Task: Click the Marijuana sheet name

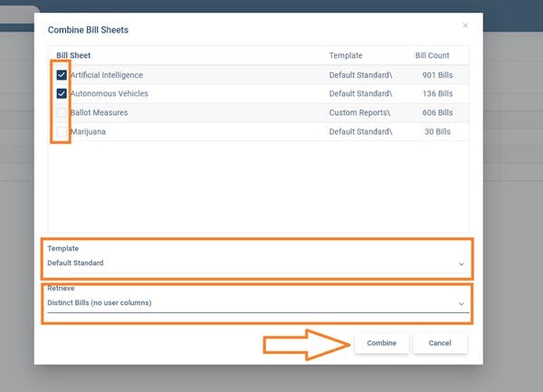Action: pyautogui.click(x=89, y=131)
